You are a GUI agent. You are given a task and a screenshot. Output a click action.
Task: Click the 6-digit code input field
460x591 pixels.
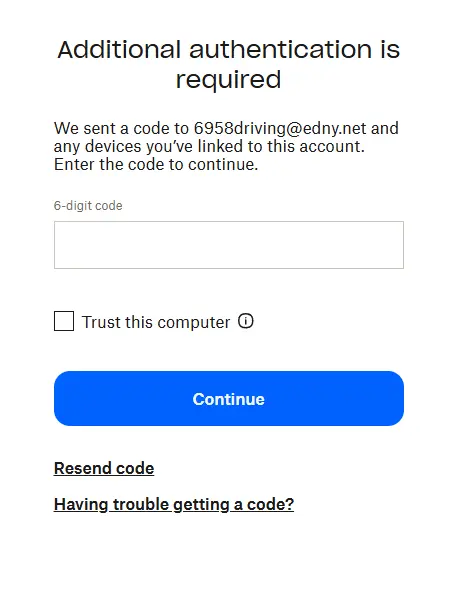click(229, 245)
